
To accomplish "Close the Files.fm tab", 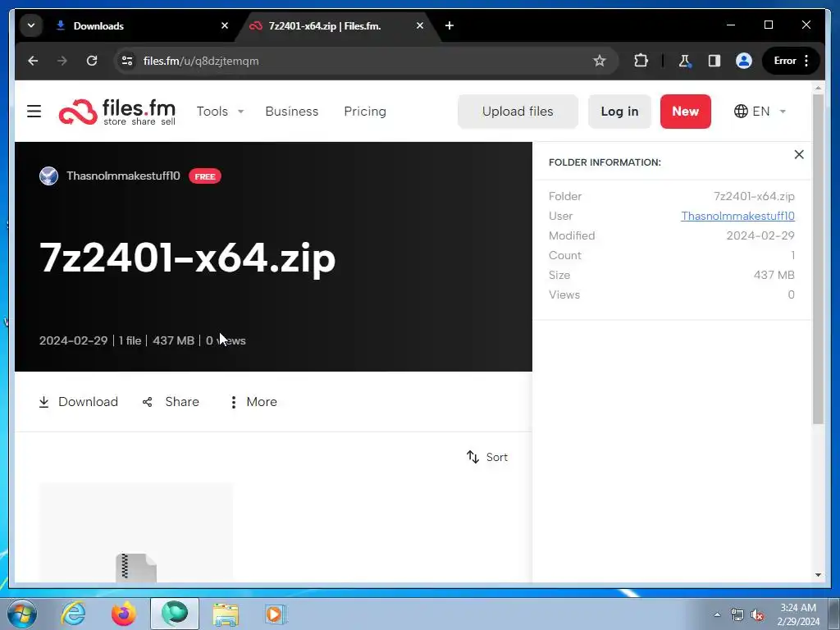I will [x=420, y=25].
